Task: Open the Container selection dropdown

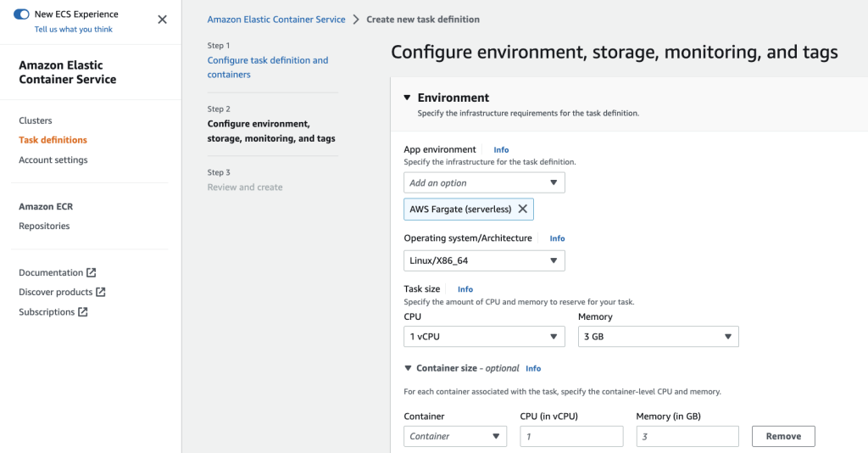Action: (455, 437)
